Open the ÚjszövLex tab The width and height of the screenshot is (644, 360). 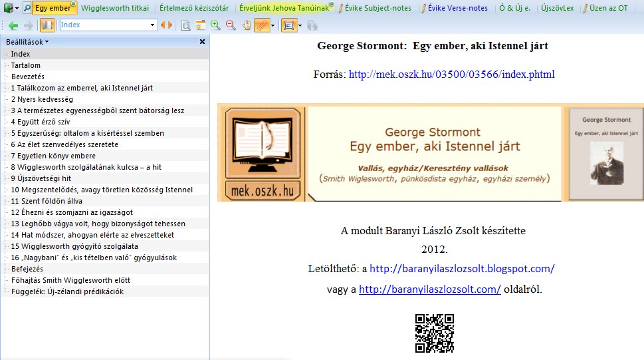[558, 8]
